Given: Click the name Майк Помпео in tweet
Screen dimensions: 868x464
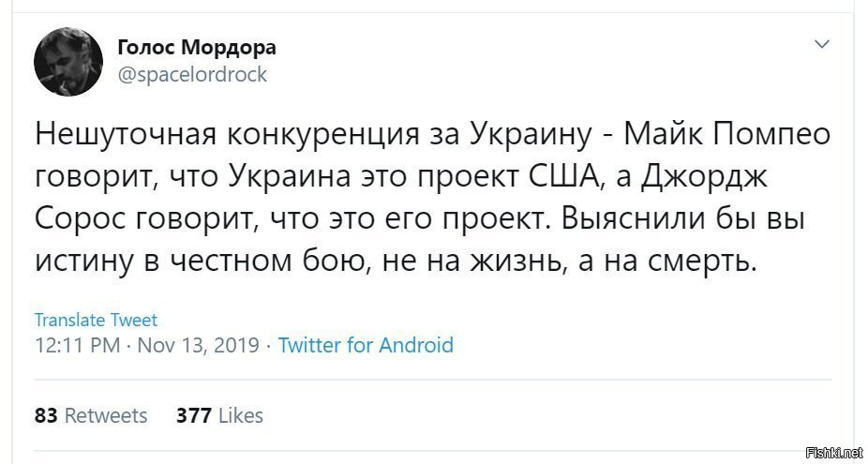Looking at the screenshot, I should pyautogui.click(x=726, y=137).
